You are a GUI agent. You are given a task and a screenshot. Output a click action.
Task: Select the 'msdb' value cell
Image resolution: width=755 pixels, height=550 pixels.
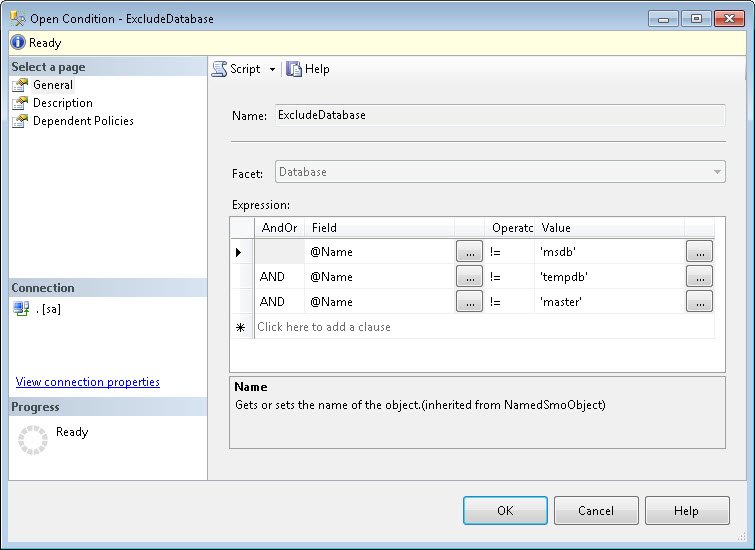610,251
